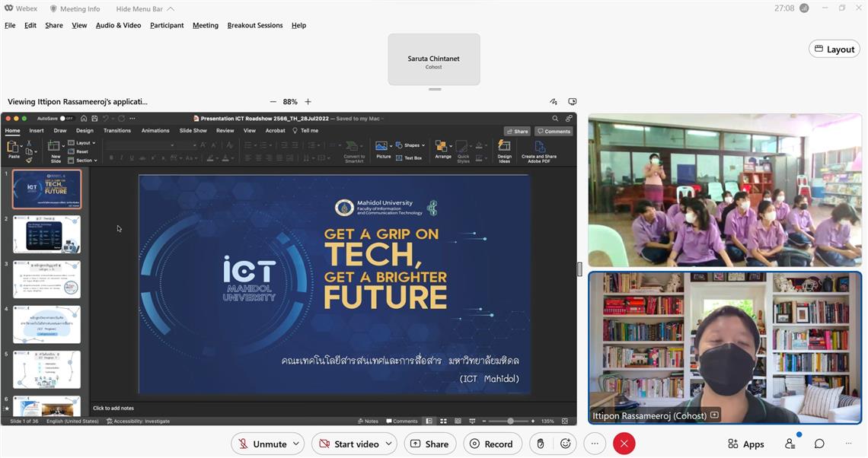Click PowerPoint Save icon in title bar
Image resolution: width=868 pixels, height=458 pixels.
94,119
